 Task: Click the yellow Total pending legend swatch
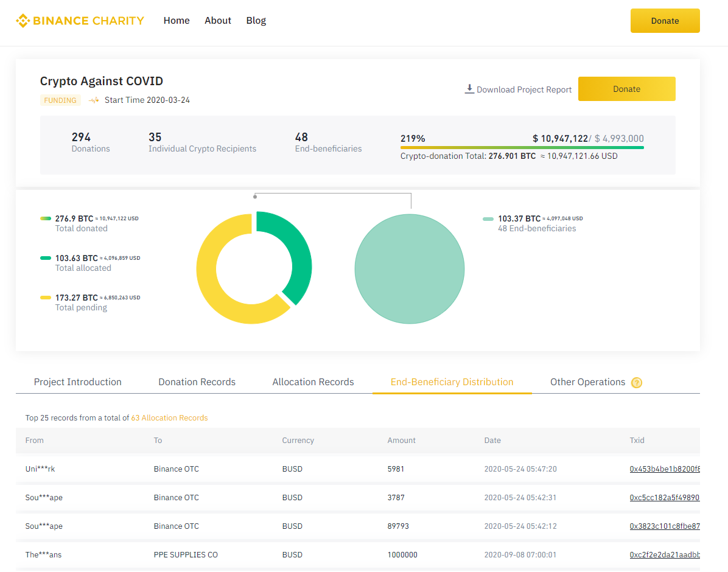pos(46,298)
